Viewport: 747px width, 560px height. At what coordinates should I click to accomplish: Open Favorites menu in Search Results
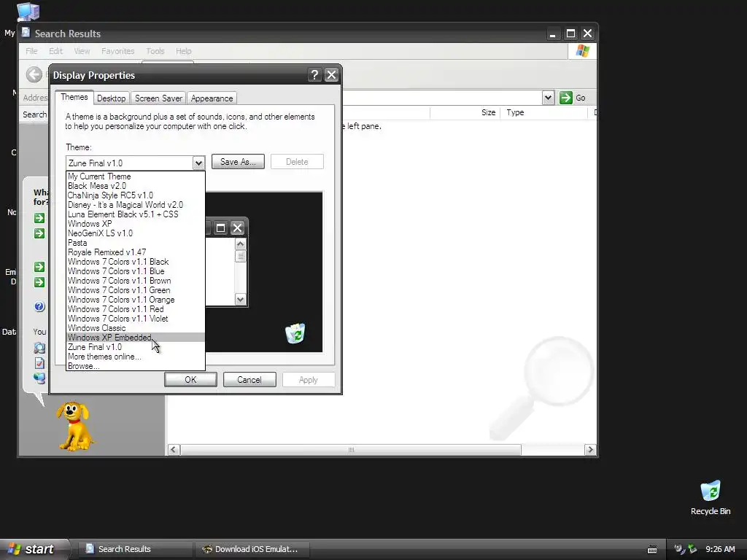(x=117, y=51)
